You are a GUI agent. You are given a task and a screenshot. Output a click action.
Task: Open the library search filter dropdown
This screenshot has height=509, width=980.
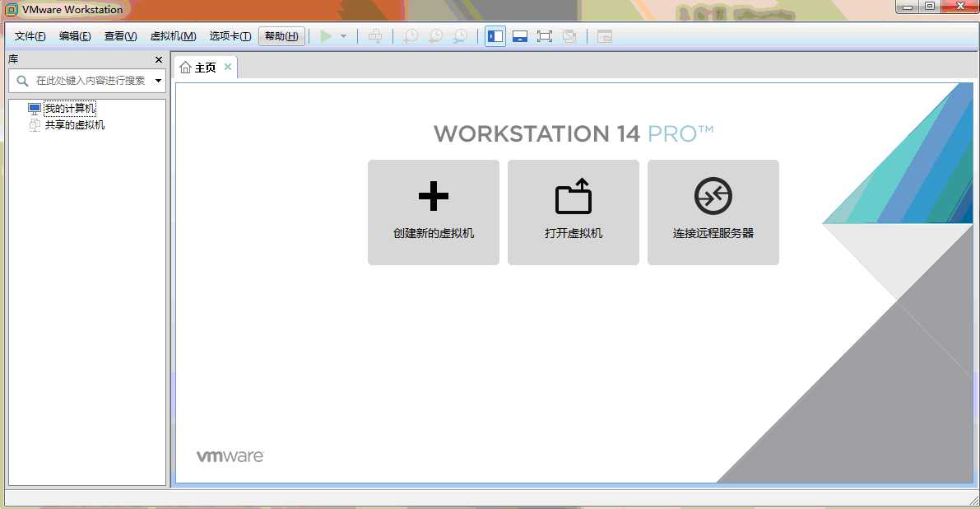point(158,81)
